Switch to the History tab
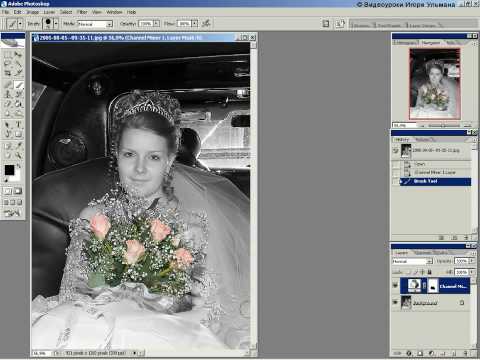 402,140
